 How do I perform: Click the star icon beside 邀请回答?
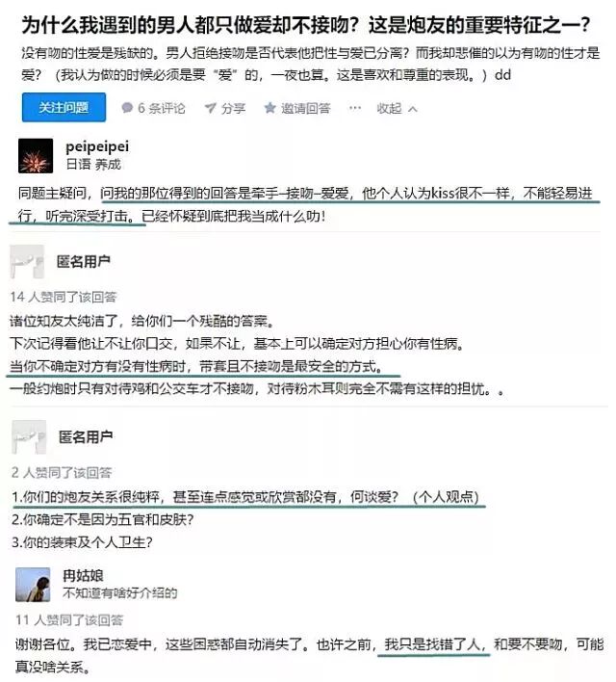[269, 108]
